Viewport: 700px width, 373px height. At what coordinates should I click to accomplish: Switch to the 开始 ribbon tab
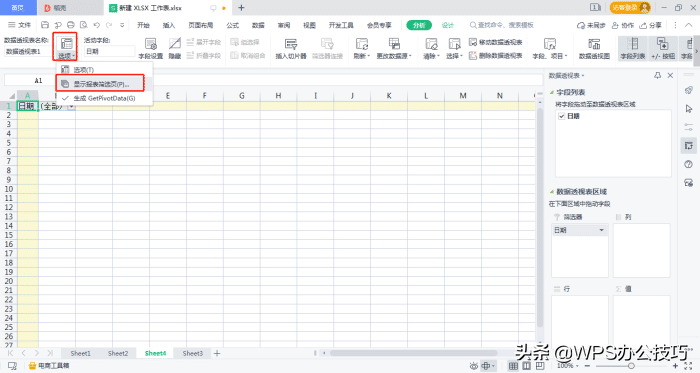pos(143,25)
